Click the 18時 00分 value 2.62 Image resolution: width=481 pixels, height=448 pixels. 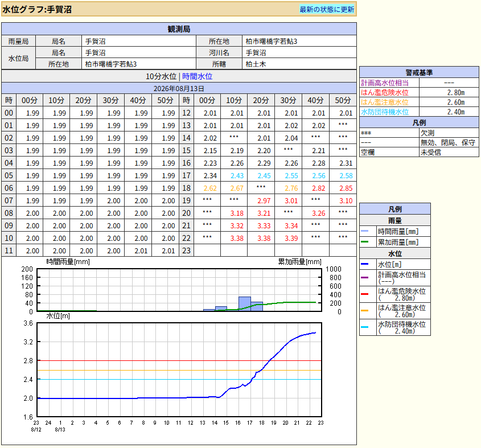(210, 188)
